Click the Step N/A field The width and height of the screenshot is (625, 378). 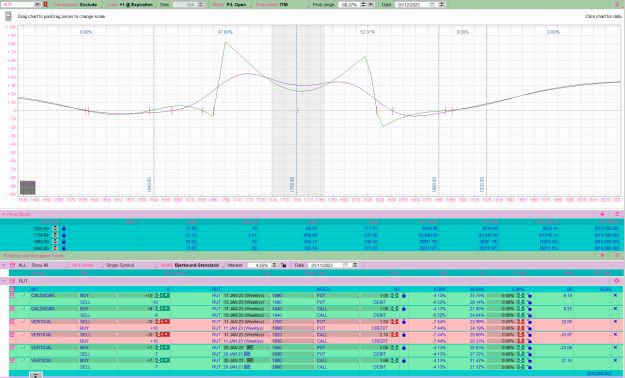click(185, 5)
